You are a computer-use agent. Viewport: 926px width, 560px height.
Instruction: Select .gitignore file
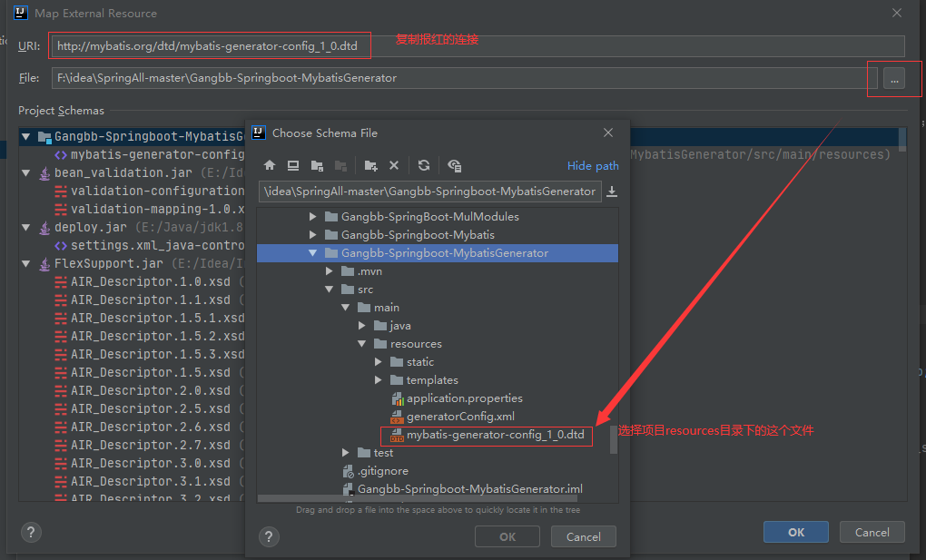pos(375,471)
